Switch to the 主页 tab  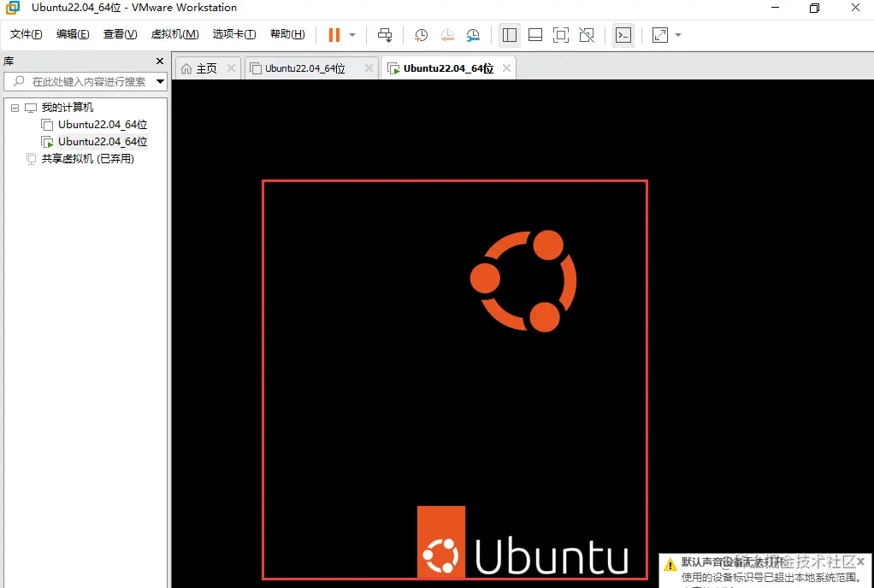pos(206,68)
